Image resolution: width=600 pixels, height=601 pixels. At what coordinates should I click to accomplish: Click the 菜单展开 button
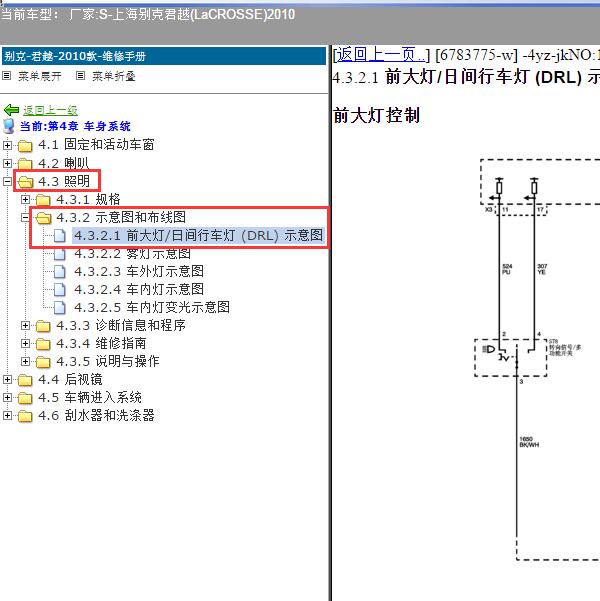[39, 76]
